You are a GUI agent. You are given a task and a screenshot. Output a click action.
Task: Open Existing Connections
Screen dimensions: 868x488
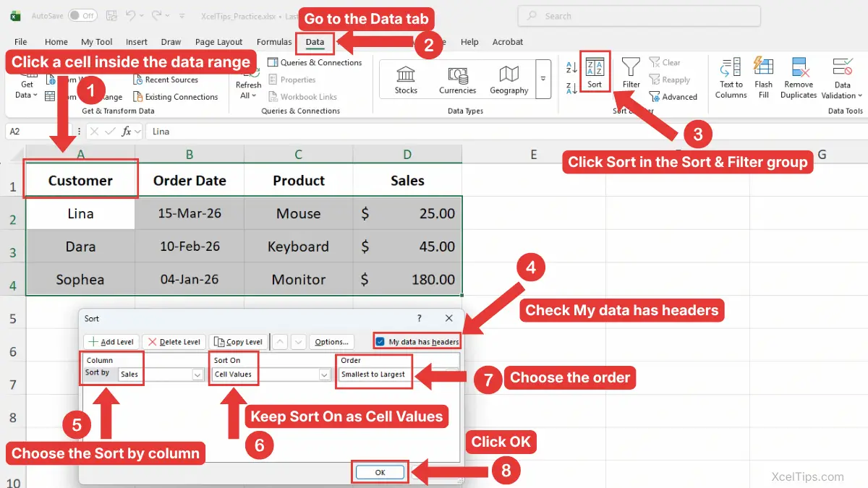coord(174,97)
